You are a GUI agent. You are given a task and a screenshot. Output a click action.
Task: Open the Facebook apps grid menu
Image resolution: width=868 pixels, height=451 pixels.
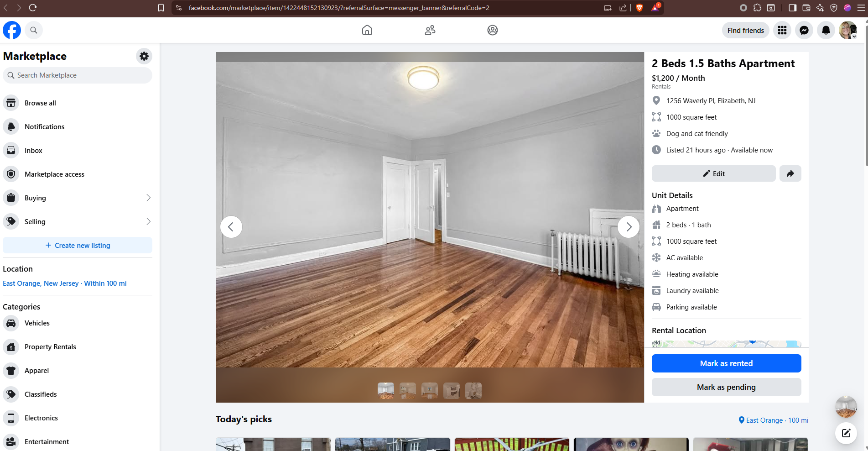pyautogui.click(x=782, y=30)
